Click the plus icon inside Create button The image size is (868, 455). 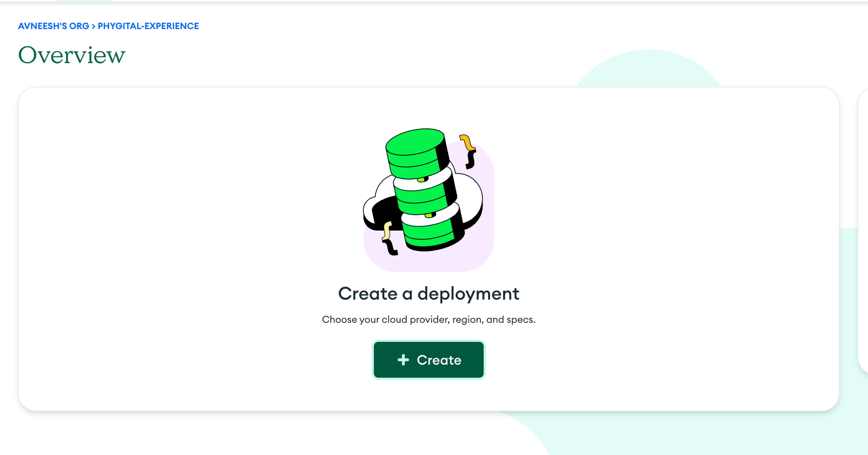coord(402,359)
